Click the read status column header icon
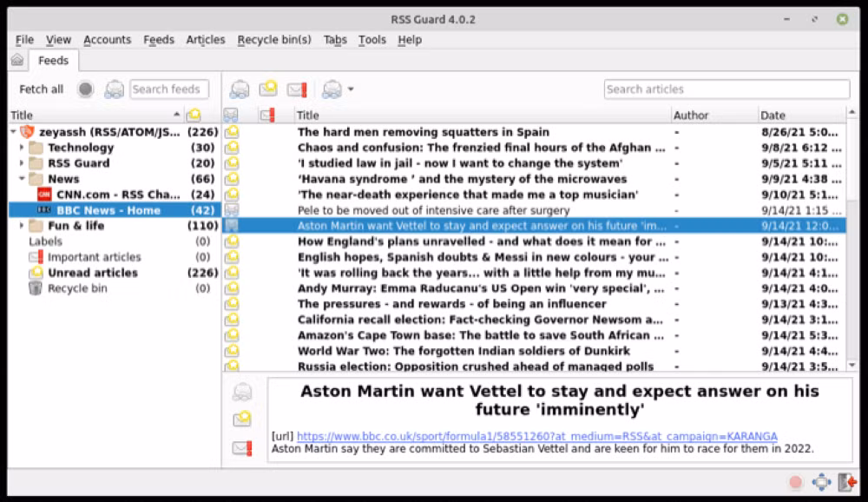This screenshot has height=502, width=868. click(x=231, y=116)
